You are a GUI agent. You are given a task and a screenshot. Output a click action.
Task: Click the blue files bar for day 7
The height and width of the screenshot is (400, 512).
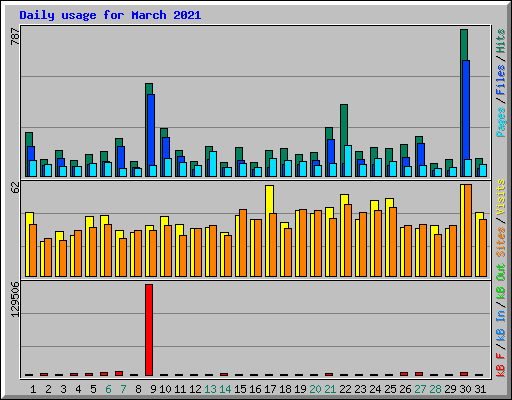pos(121,157)
